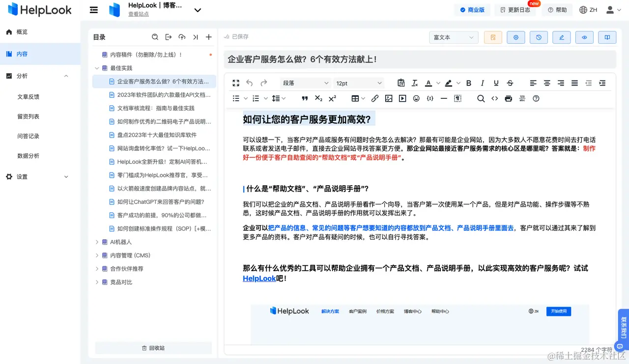629x364 pixels.
Task: Expand the site switcher chevron beside HelpLook｜博客
Action: (x=198, y=10)
